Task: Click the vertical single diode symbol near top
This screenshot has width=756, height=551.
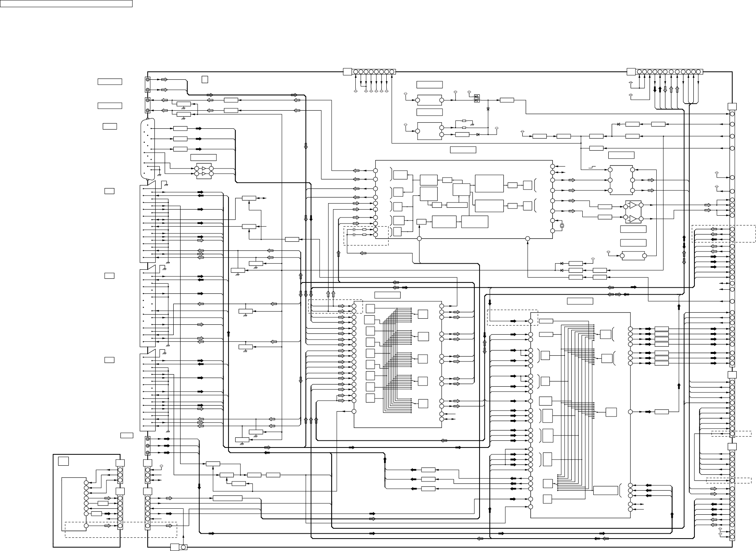Action: (x=488, y=109)
